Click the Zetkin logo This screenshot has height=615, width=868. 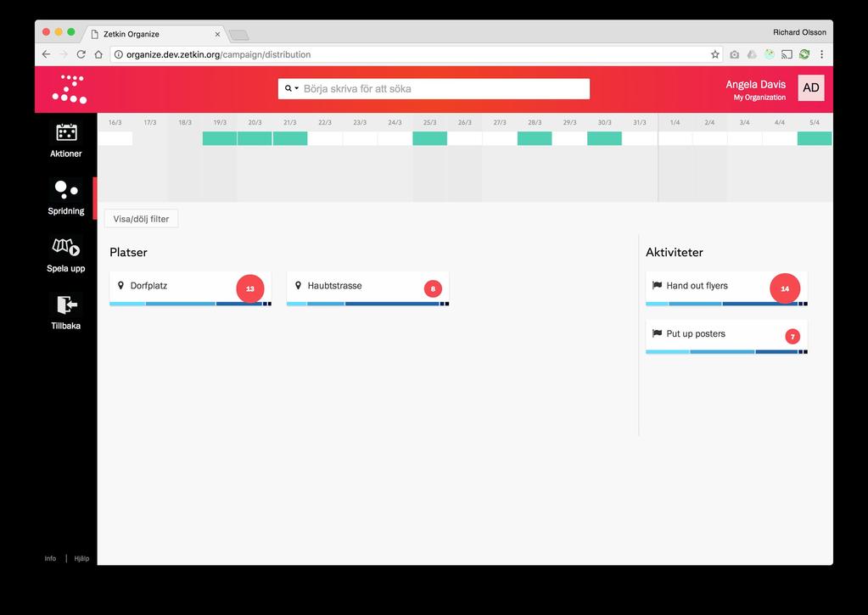click(70, 89)
